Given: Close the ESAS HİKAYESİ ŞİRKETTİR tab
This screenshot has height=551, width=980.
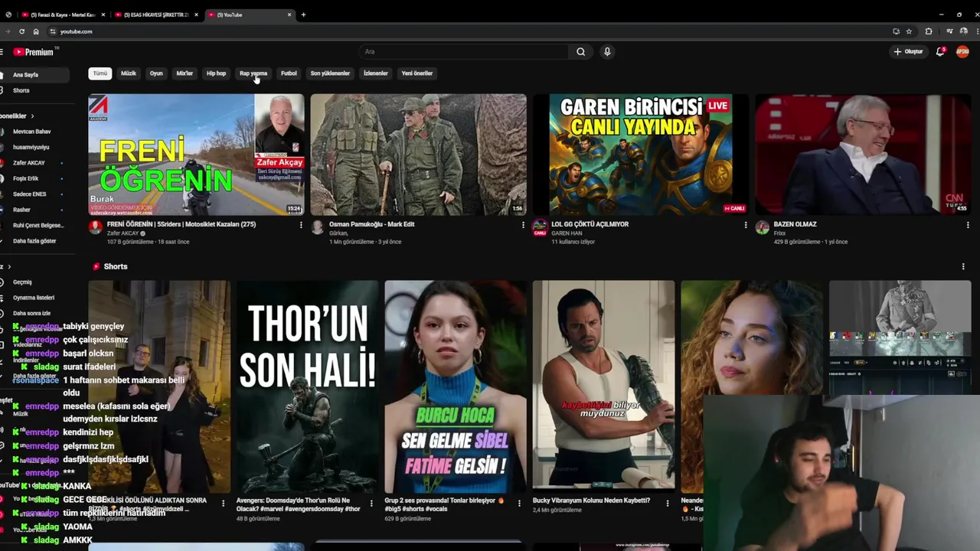Looking at the screenshot, I should 197,15.
